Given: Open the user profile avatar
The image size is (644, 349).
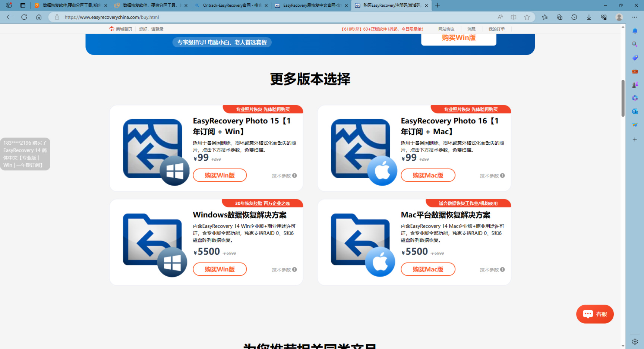Looking at the screenshot, I should [x=619, y=17].
